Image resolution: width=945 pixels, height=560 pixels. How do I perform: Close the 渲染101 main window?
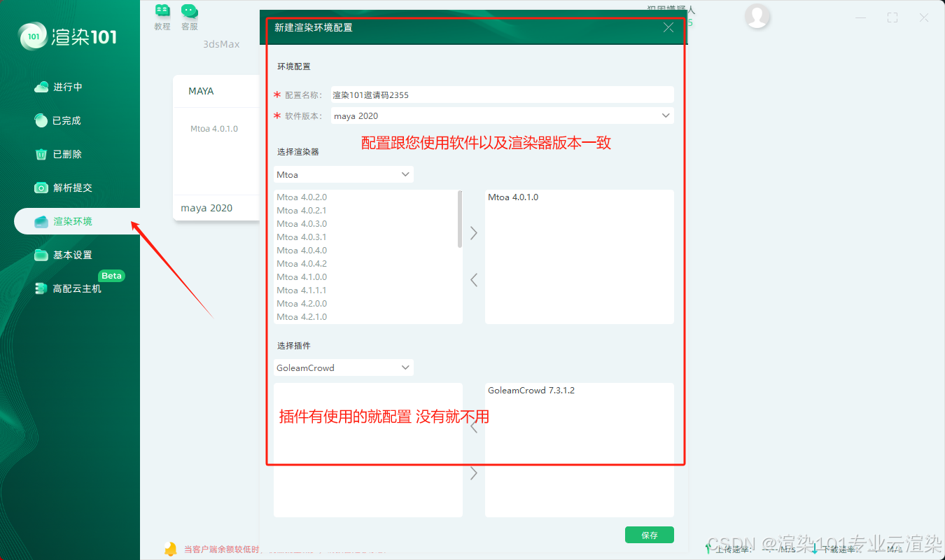pyautogui.click(x=924, y=17)
